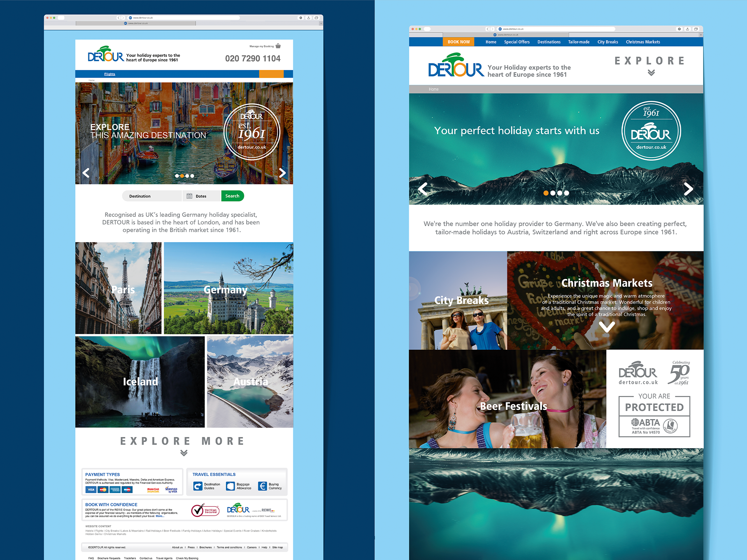Click the address bar in right browser window
The height and width of the screenshot is (560, 747).
click(555, 29)
